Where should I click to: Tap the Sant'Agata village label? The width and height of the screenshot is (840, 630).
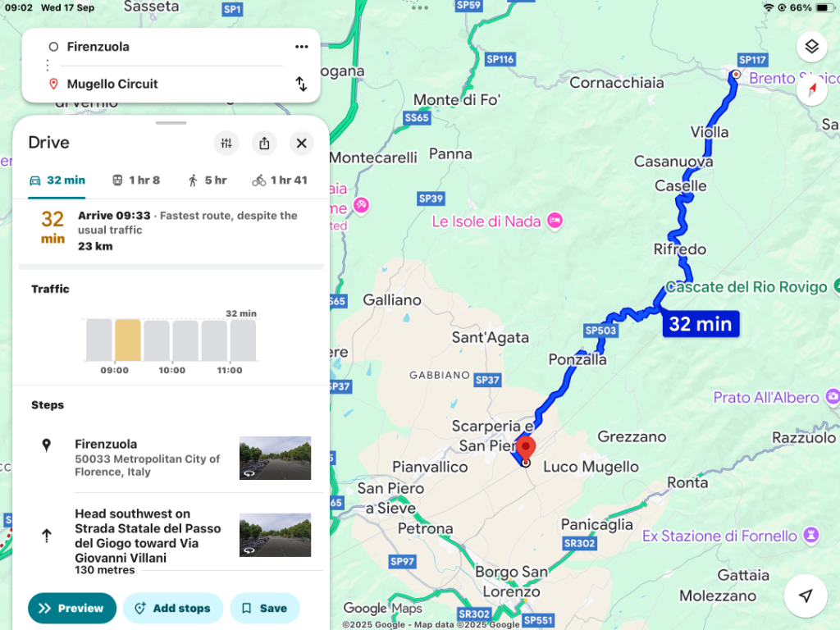point(491,337)
